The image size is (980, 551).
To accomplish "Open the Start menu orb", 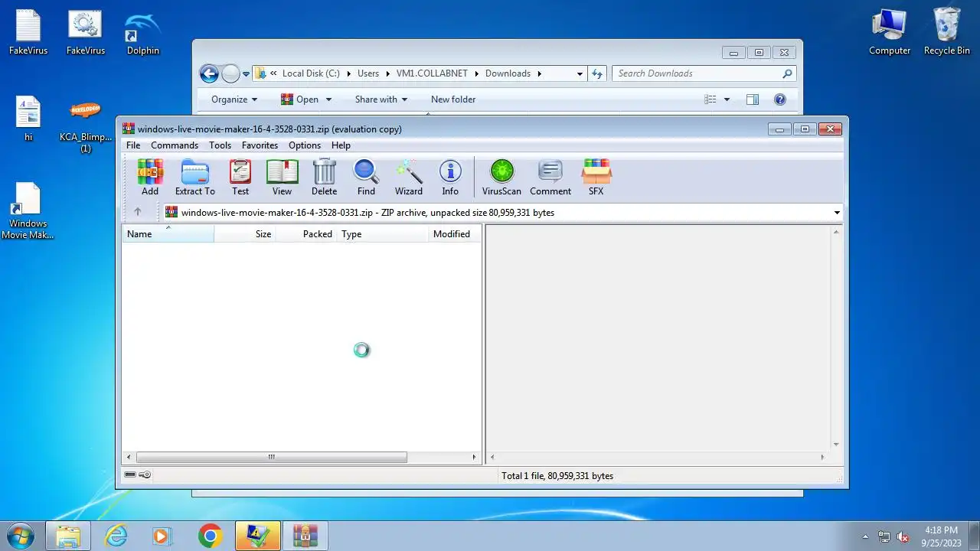I will coord(20,536).
